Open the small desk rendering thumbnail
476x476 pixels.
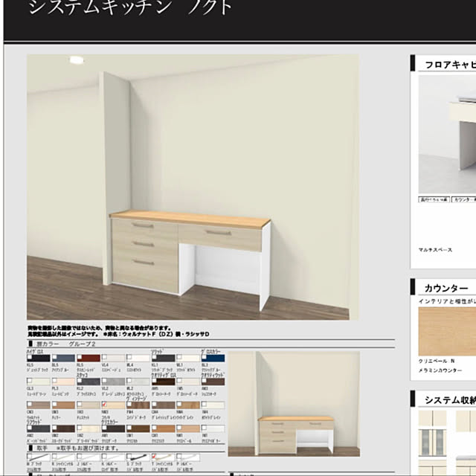[294, 404]
